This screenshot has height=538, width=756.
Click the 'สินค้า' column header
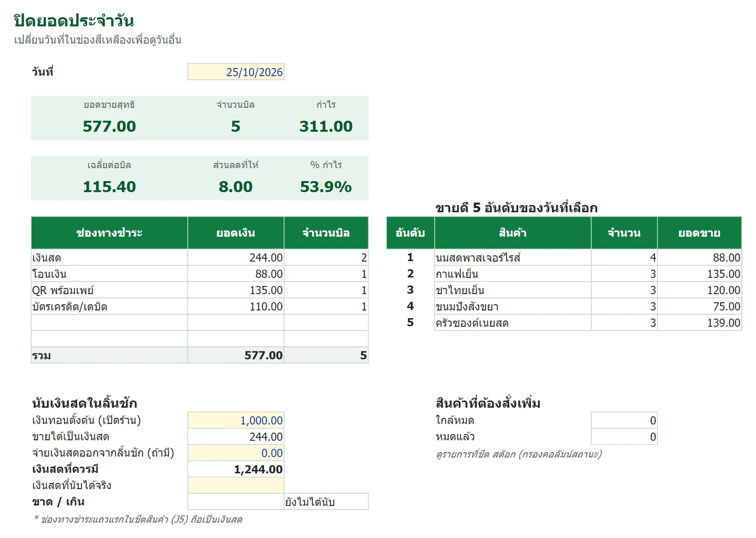(513, 233)
